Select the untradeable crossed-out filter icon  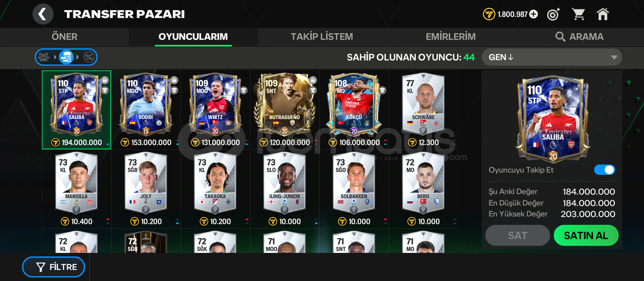click(89, 57)
